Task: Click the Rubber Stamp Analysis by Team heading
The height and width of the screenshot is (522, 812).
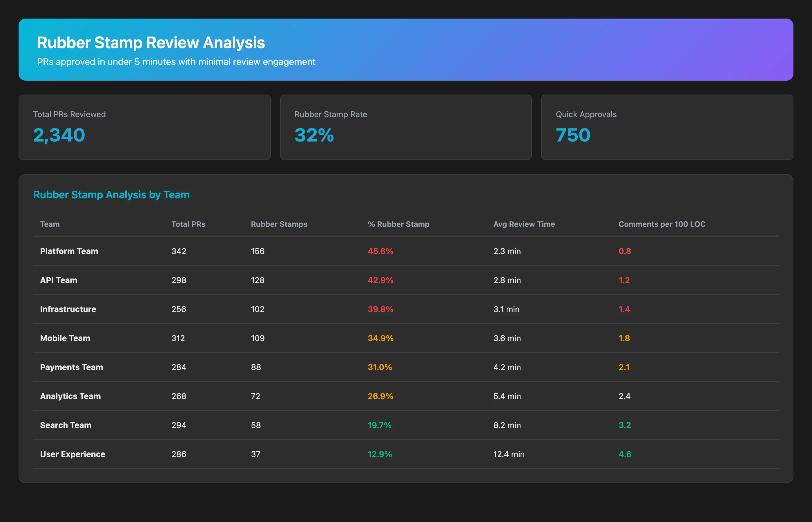Action: coord(111,195)
